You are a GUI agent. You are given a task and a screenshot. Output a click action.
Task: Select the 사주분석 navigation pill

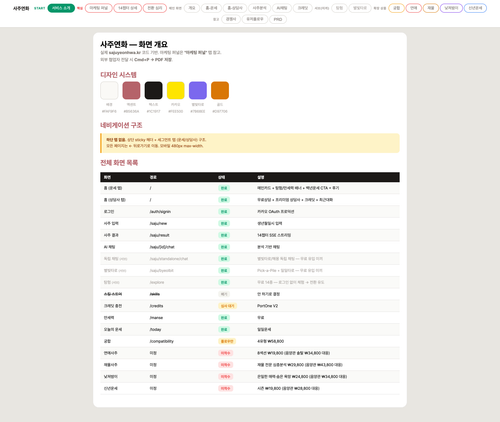pos(259,8)
